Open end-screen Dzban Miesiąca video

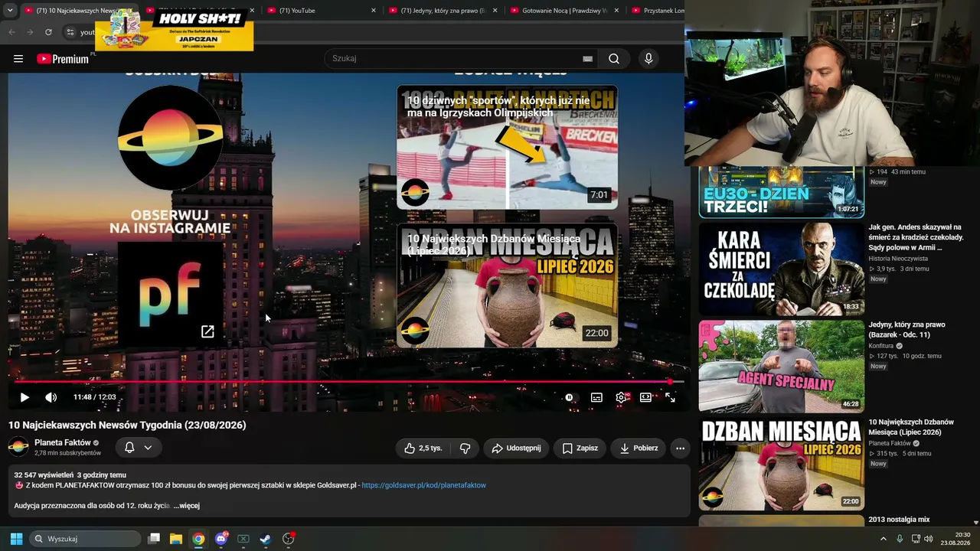[x=507, y=285]
